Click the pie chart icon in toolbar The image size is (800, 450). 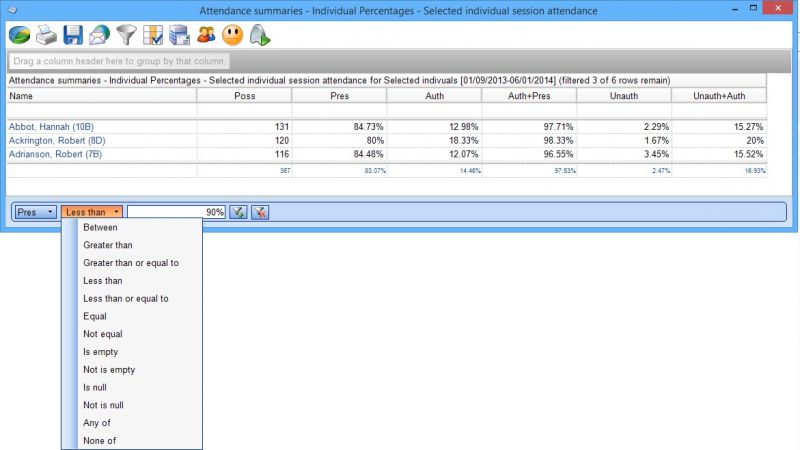click(19, 35)
